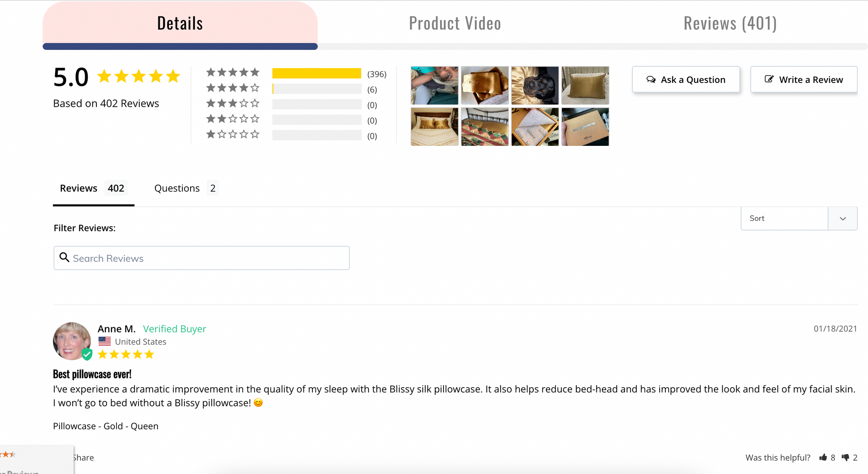Screen dimensions: 868x474
Task: Switch to the Product Video tab
Action: (455, 23)
